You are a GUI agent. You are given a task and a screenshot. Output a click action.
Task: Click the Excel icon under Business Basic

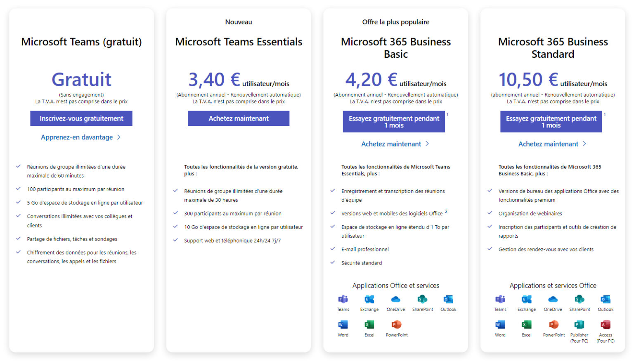point(369,325)
